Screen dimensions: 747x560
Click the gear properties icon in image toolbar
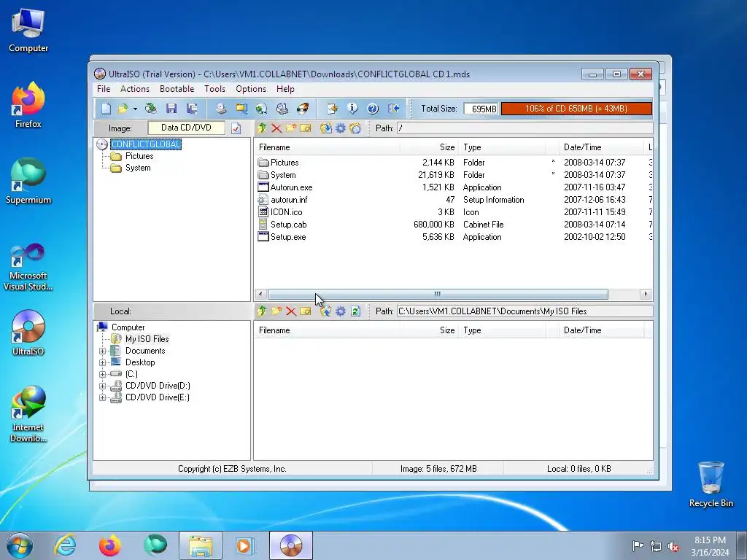coord(341,128)
